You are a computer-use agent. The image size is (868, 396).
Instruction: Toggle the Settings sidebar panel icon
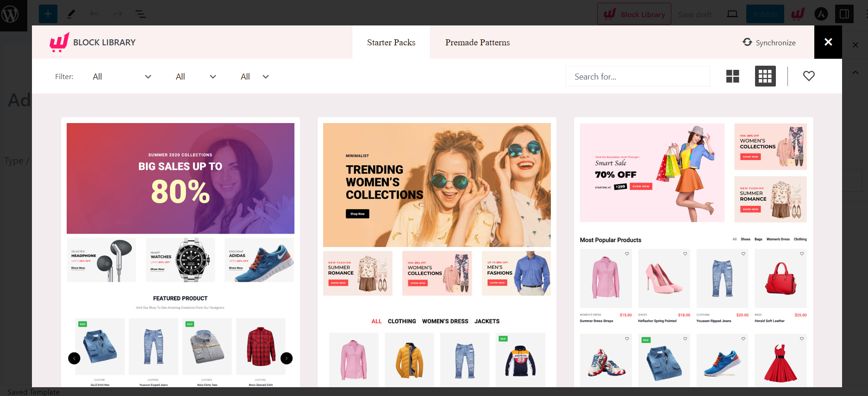(844, 14)
